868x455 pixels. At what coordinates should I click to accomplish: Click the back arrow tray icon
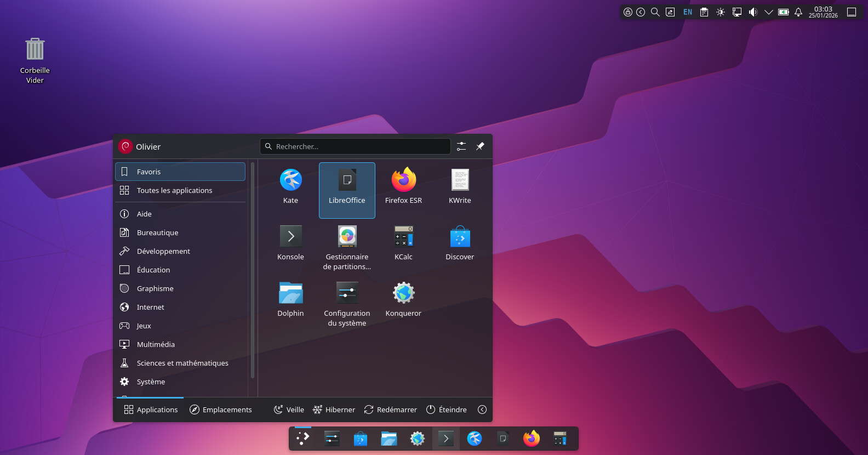pos(641,12)
